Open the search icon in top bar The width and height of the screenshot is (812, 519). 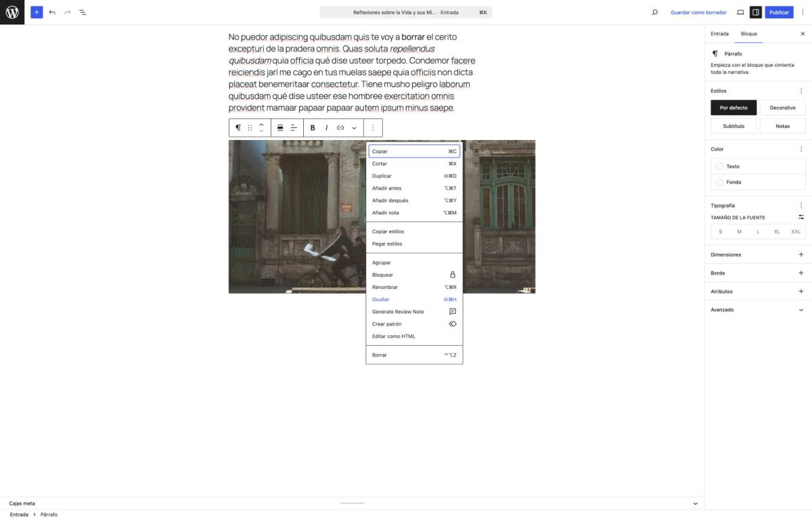[654, 12]
